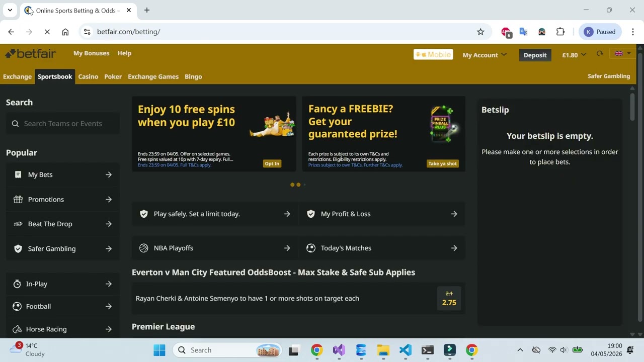
Task: Click the Mobile button in header
Action: [x=433, y=54]
